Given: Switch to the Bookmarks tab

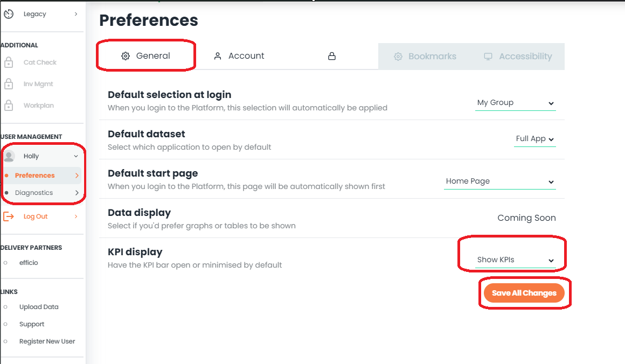Looking at the screenshot, I should click(425, 57).
